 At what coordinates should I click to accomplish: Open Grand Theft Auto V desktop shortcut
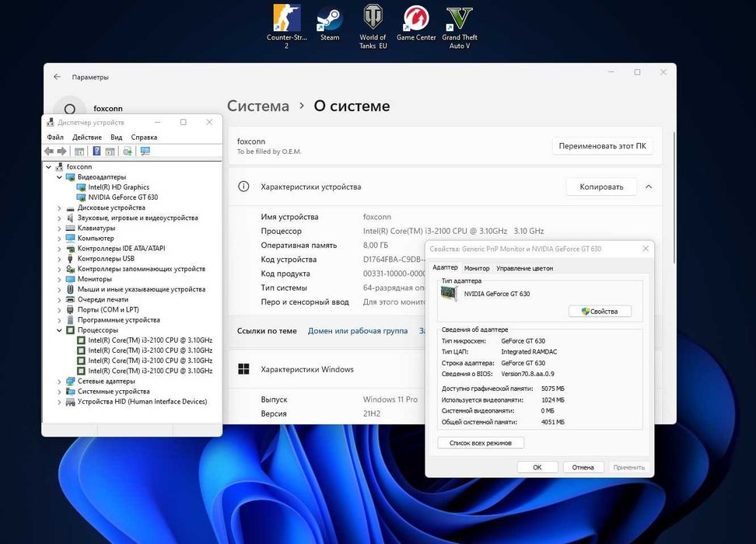click(460, 27)
